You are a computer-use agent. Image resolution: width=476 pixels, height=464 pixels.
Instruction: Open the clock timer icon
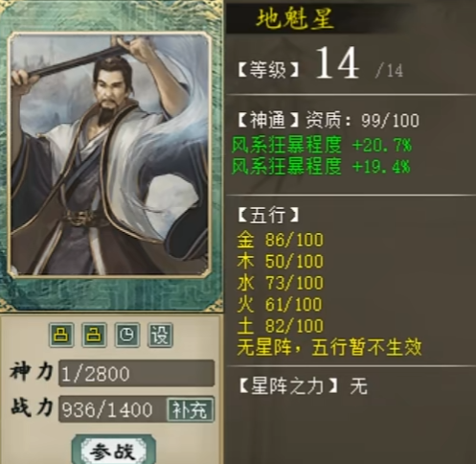coord(127,335)
